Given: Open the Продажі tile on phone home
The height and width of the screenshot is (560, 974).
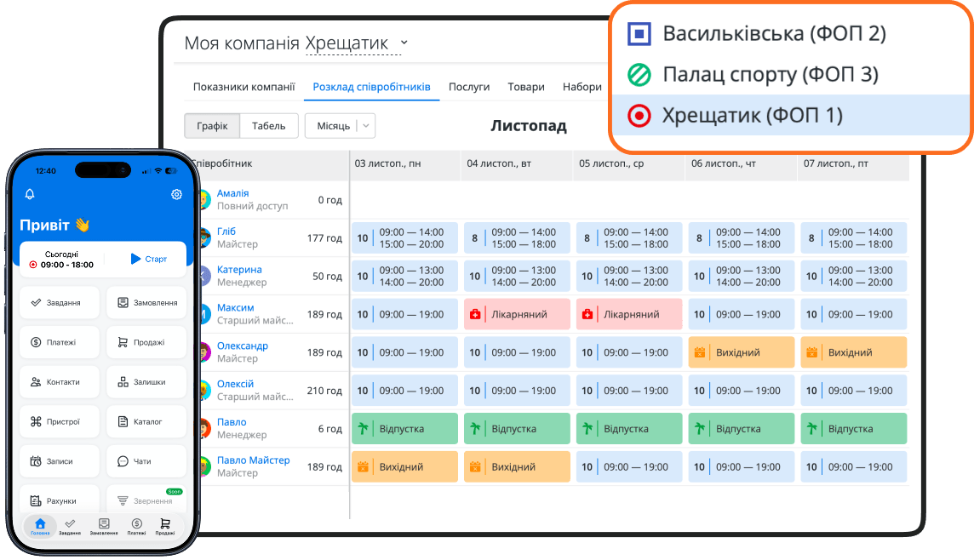Looking at the screenshot, I should [x=146, y=342].
